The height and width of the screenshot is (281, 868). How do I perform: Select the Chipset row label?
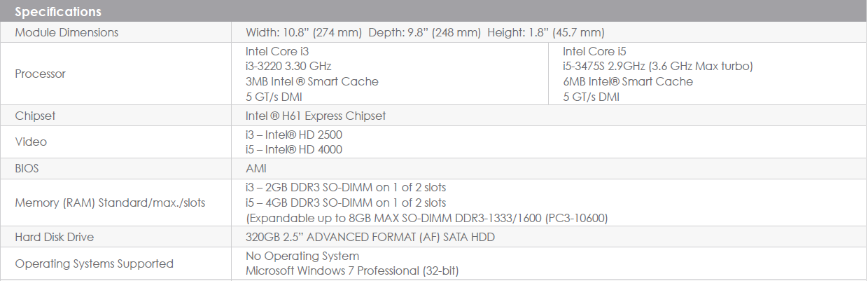[35, 116]
